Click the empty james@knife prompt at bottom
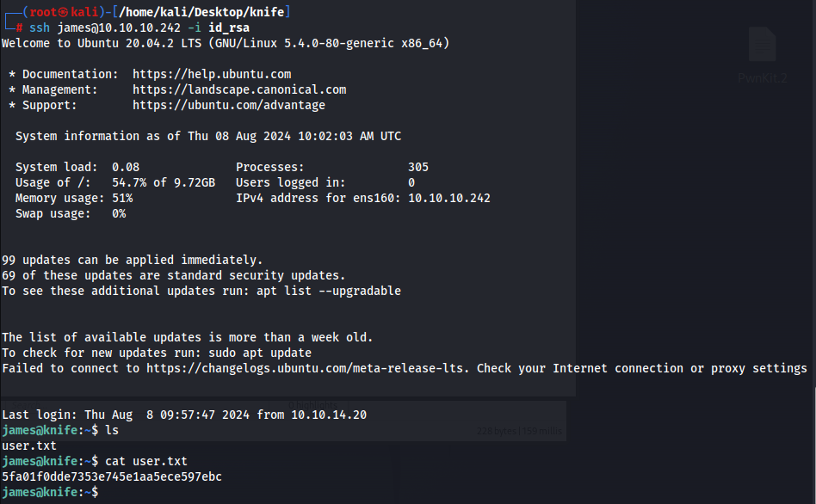Screen dimensions: 816x504 tap(50, 492)
